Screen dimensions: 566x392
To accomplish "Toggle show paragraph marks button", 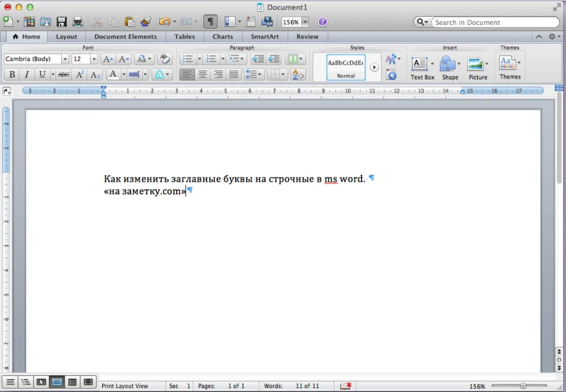I will (x=210, y=22).
